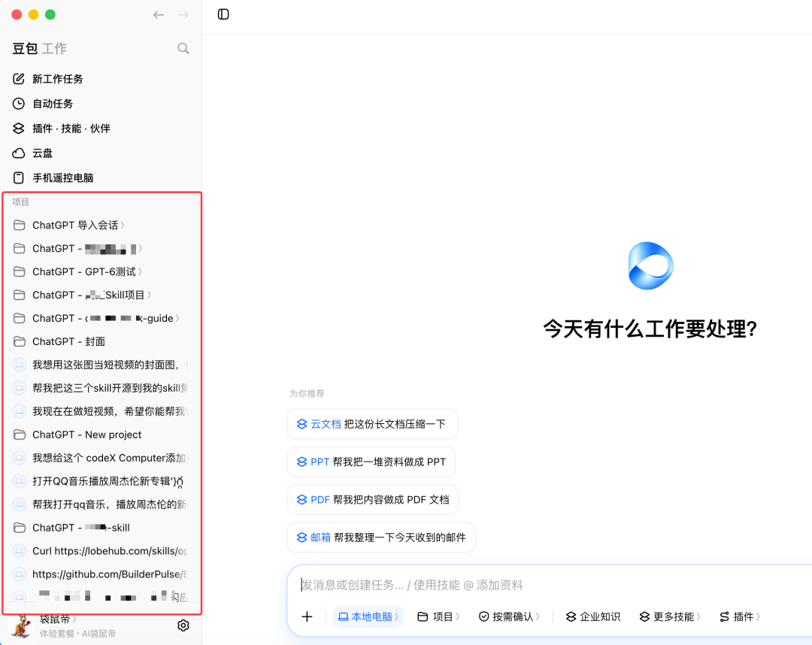Open settings gear icon near profile
Image resolution: width=812 pixels, height=645 pixels.
[183, 625]
